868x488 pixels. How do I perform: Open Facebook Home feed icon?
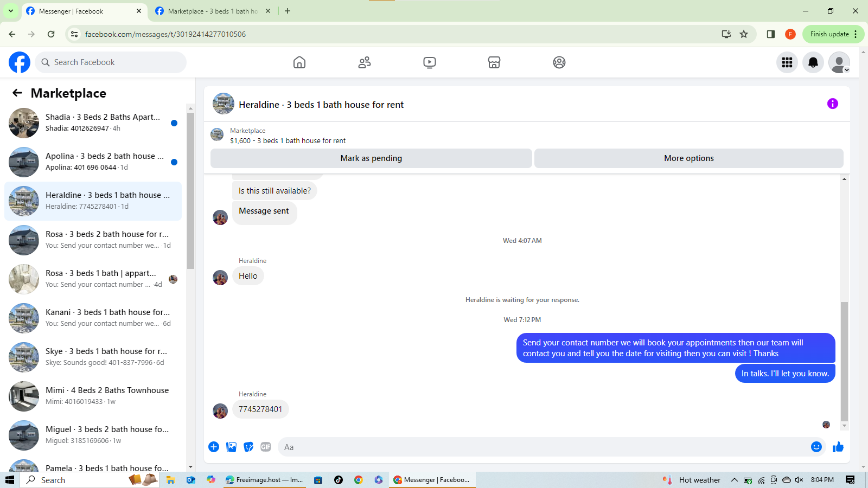click(x=299, y=62)
